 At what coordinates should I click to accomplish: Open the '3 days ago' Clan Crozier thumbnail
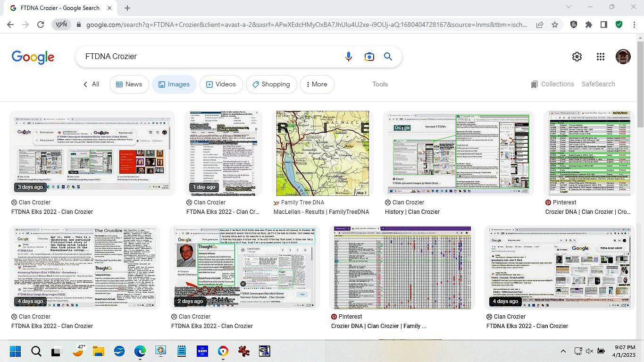[x=92, y=153]
